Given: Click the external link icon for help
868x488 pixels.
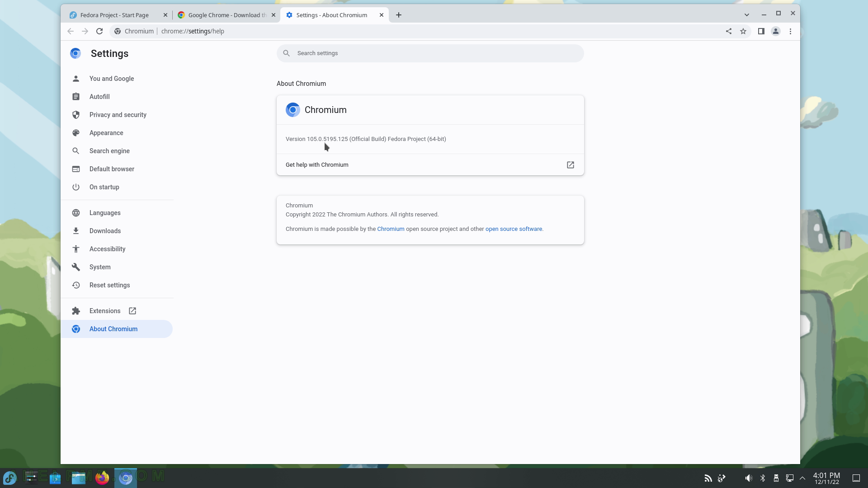Looking at the screenshot, I should coord(571,165).
